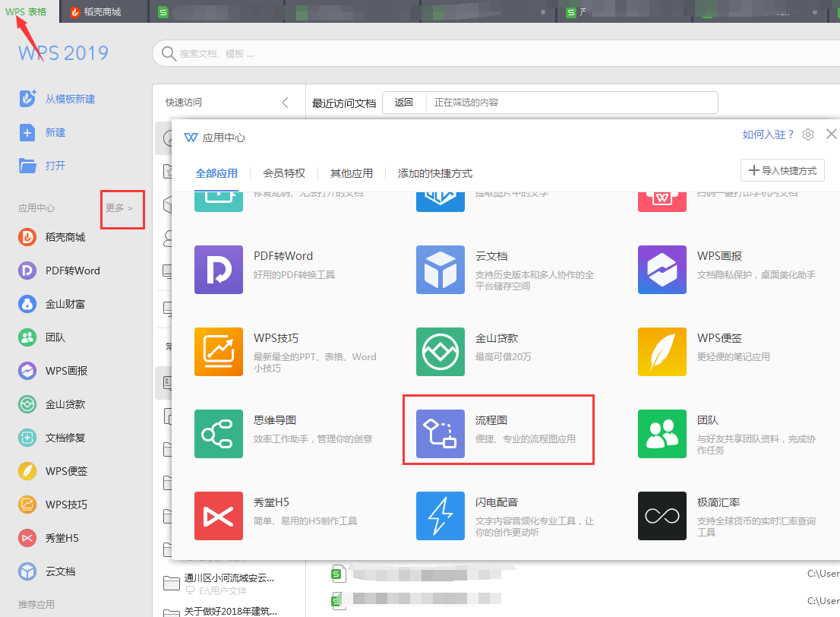Click the 最近访问文档 heading
This screenshot has height=617, width=840.
point(344,103)
